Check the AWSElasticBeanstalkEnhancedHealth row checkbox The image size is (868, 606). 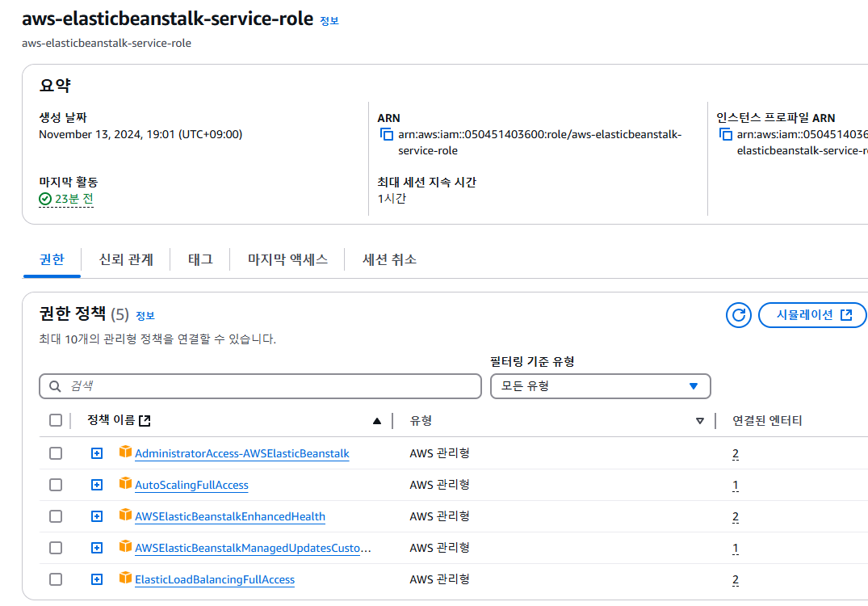[56, 517]
